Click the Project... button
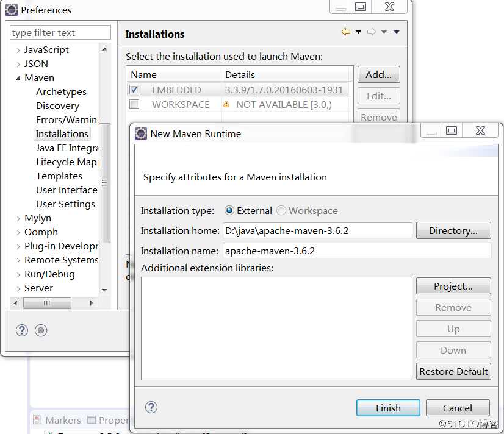 (453, 286)
